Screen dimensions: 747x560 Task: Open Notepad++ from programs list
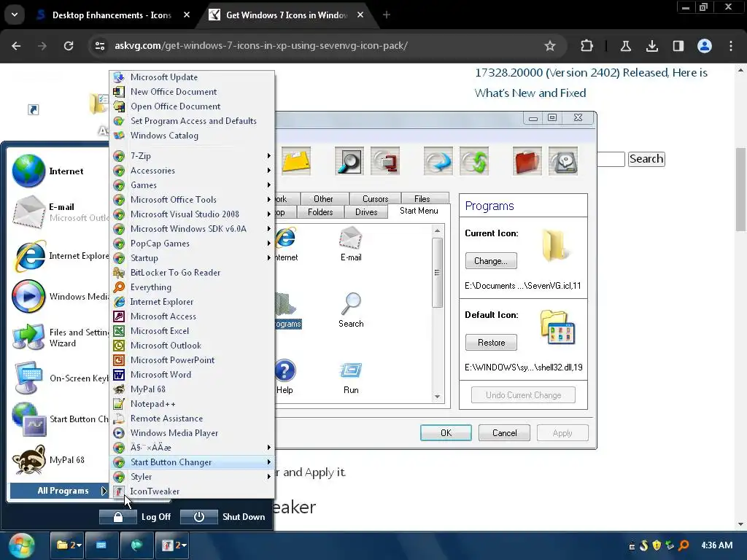click(193, 404)
